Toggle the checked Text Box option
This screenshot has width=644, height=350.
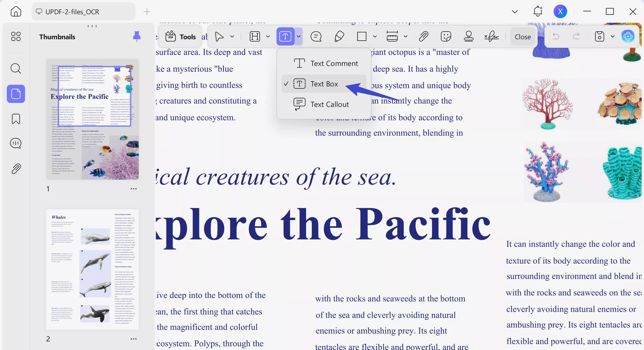pyautogui.click(x=324, y=84)
